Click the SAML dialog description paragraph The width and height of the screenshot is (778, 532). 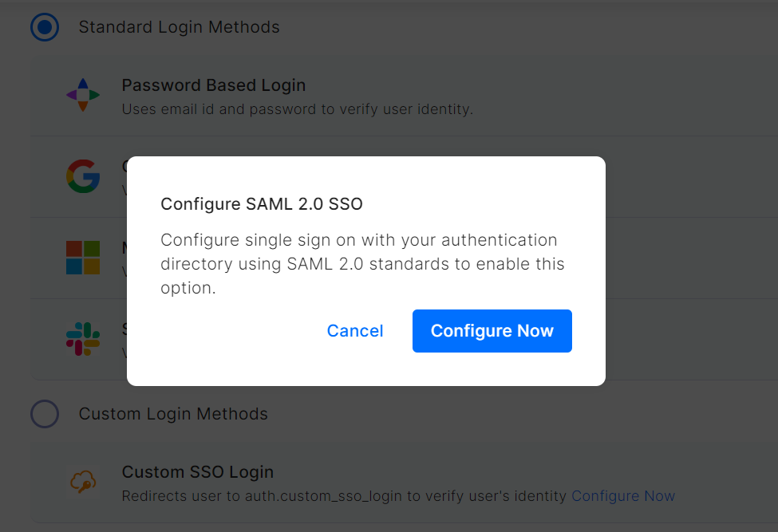pyautogui.click(x=362, y=264)
